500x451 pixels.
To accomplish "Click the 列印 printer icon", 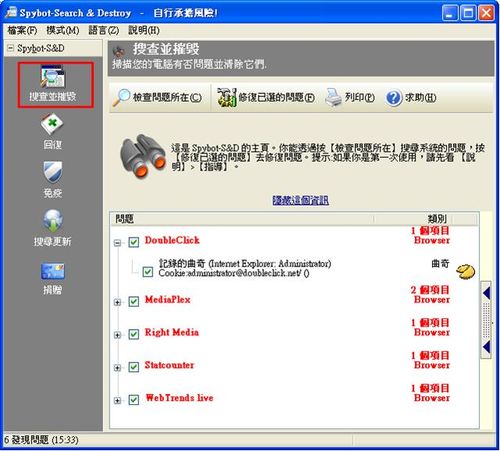I will coord(333,98).
